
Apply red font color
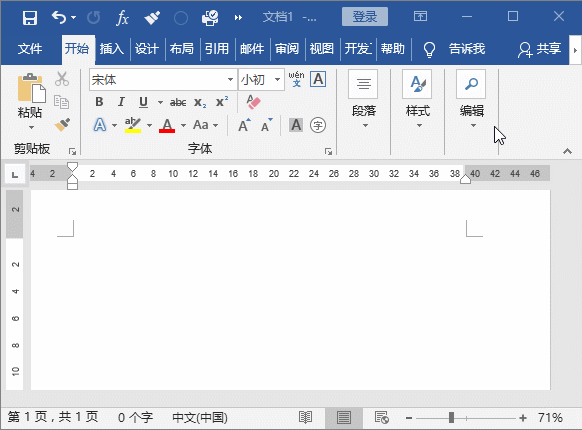[167, 125]
